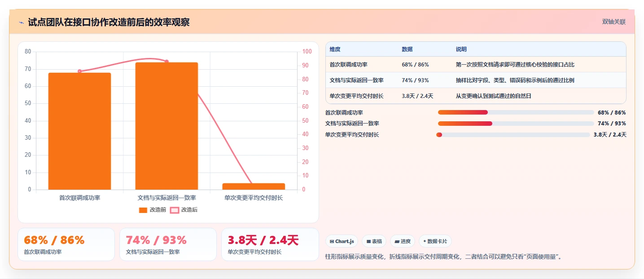Click the 文档与实际返回一致率 table row cell
Viewport: 644px width, 279px height.
[x=356, y=80]
